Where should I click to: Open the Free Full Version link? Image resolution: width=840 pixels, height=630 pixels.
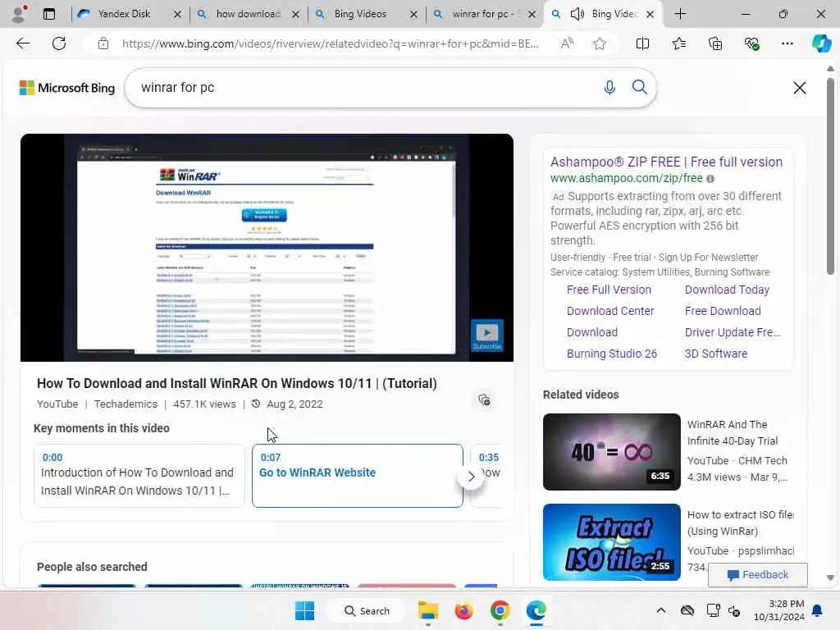609,290
